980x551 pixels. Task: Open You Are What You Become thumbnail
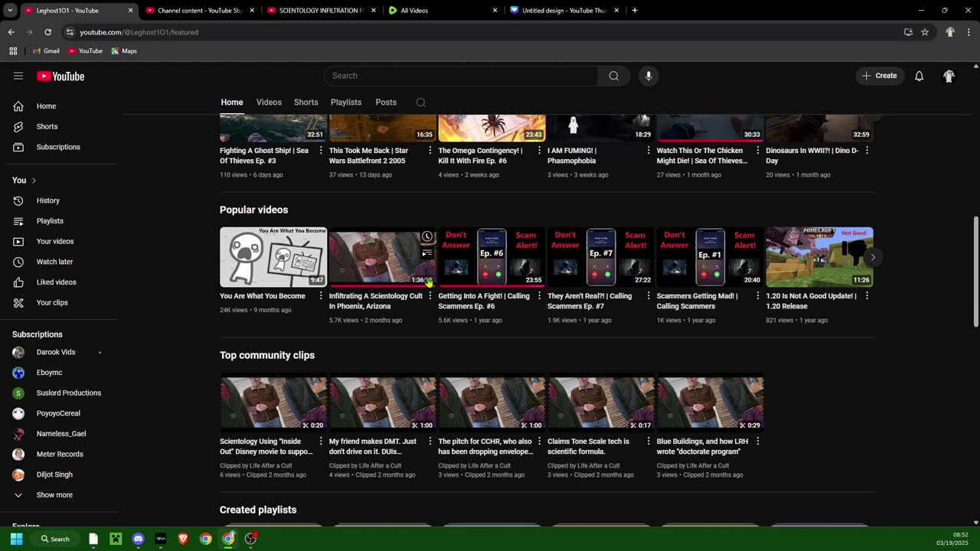(x=273, y=257)
